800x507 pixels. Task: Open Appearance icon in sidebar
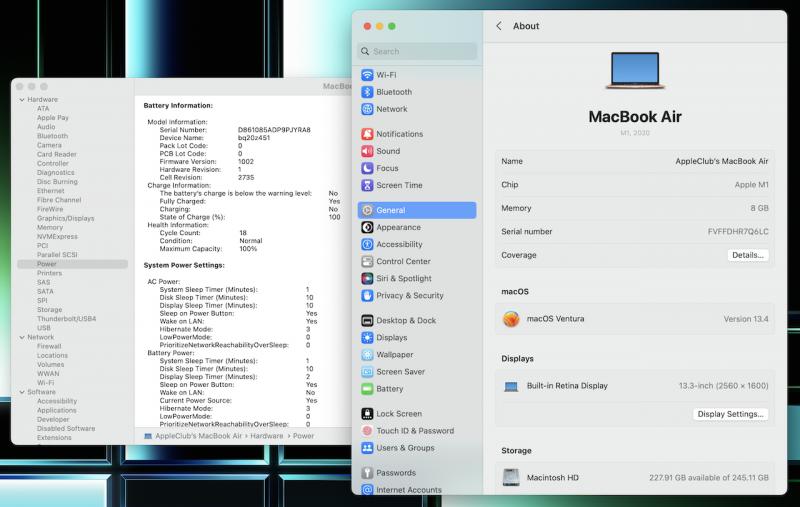367,227
